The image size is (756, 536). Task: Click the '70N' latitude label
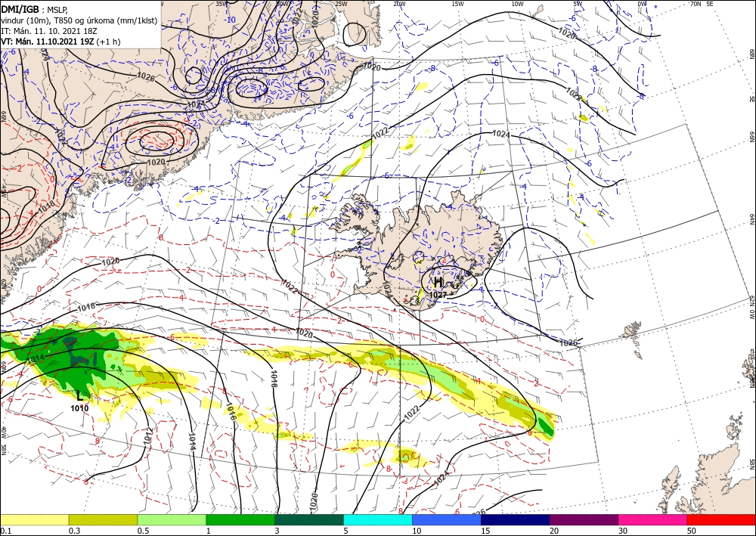coord(696,3)
